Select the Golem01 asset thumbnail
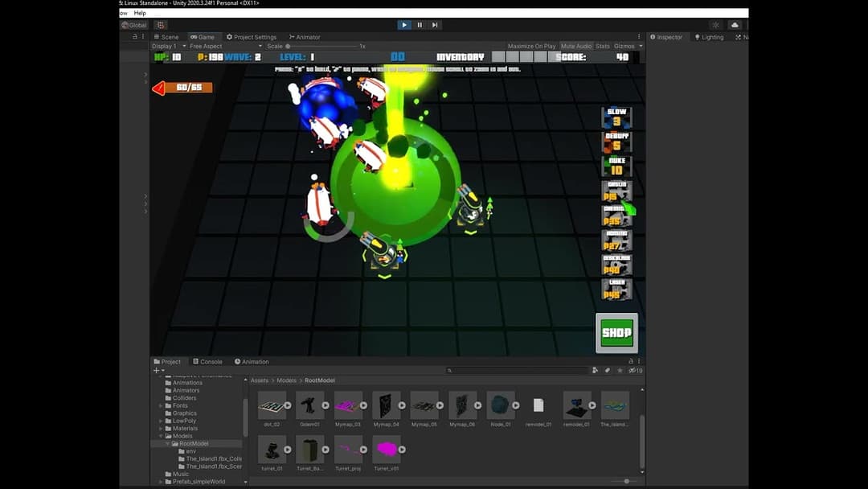868x489 pixels. pos(309,405)
